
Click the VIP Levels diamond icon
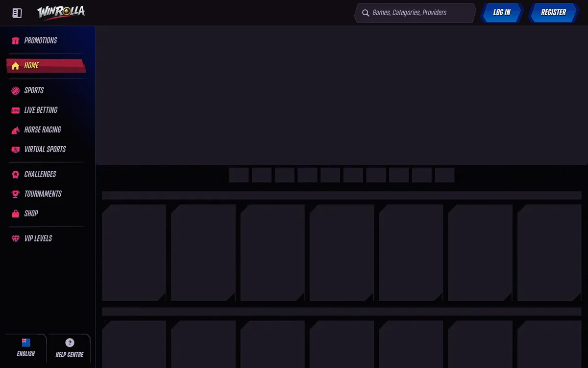click(x=16, y=239)
